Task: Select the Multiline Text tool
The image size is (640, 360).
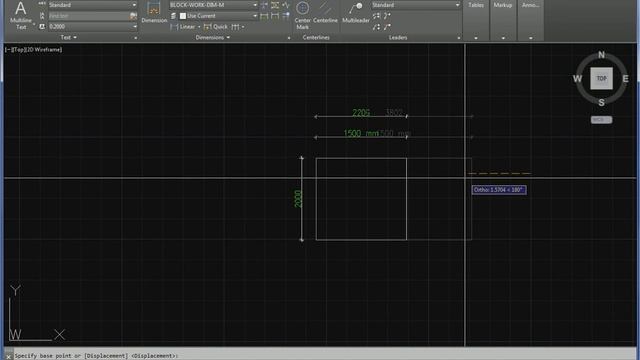Action: [20, 16]
